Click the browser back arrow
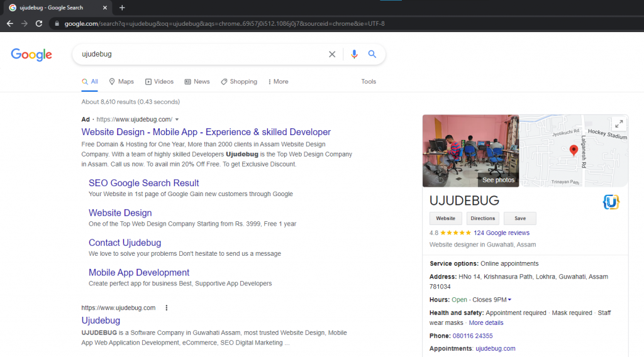The width and height of the screenshot is (644, 357). click(10, 24)
